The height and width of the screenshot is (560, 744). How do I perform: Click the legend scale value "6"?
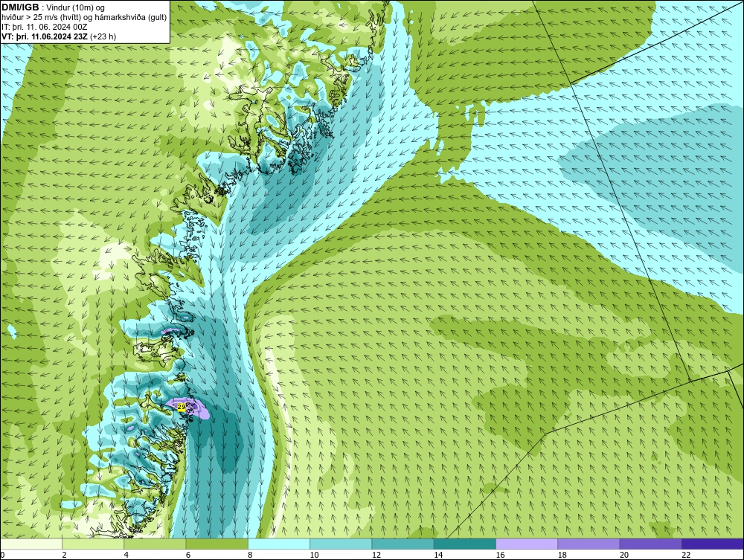coord(188,556)
